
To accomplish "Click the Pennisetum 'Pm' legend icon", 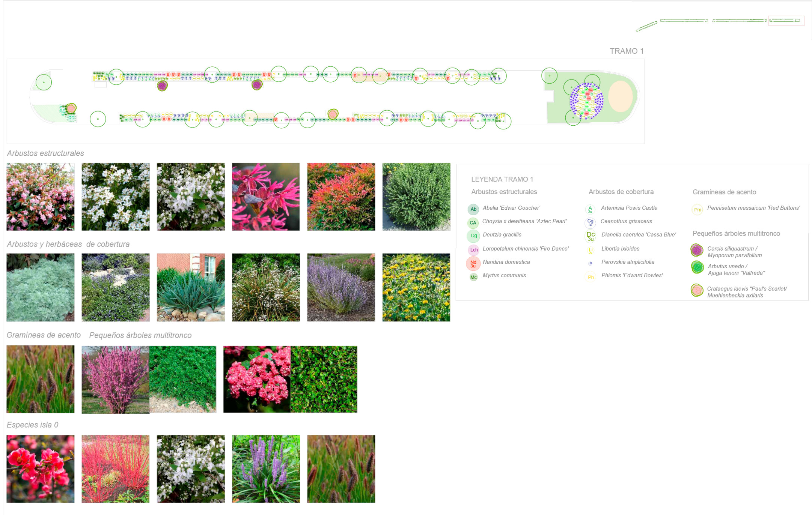I will click(697, 210).
